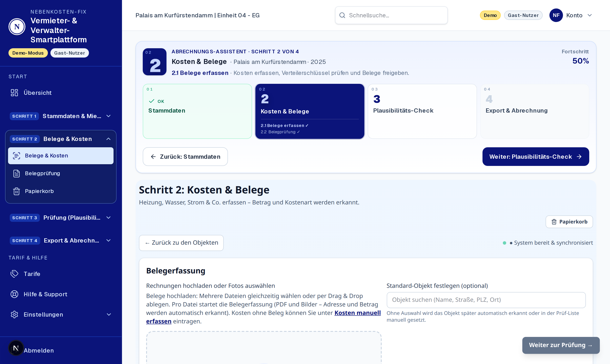
Task: Click the Einstellungen gear icon
Action: tap(14, 314)
